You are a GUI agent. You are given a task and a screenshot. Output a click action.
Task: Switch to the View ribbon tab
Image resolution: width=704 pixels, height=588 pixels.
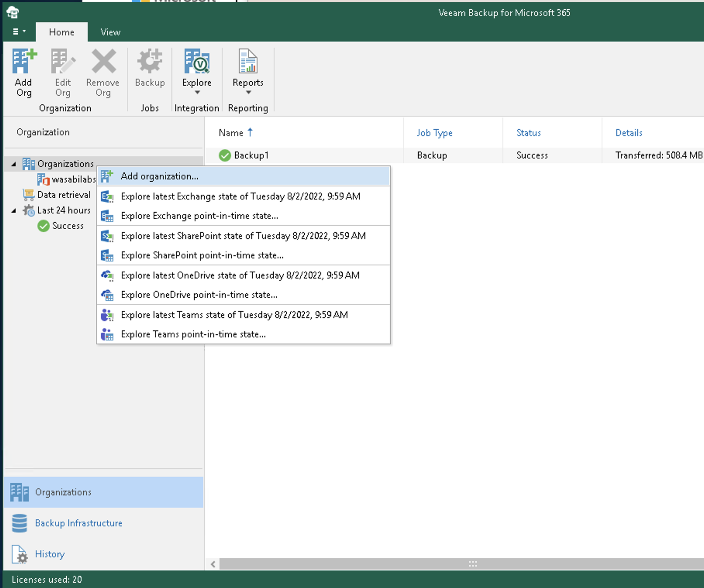point(110,32)
